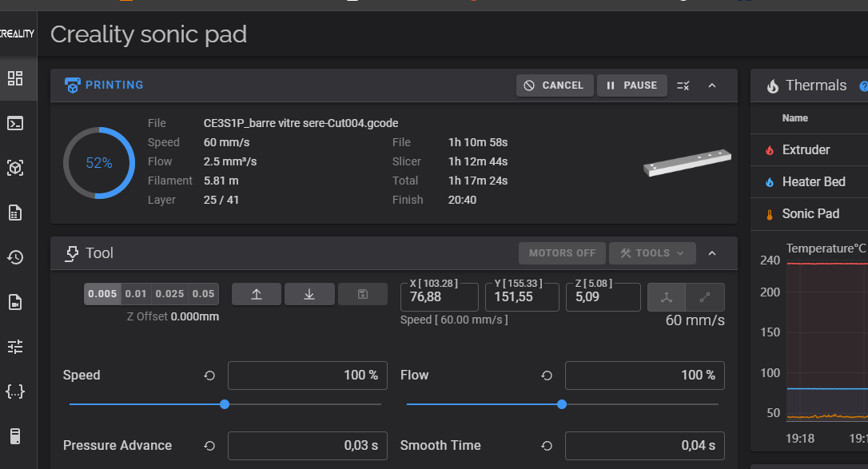
Task: Click the Extruder row label
Action: [806, 150]
